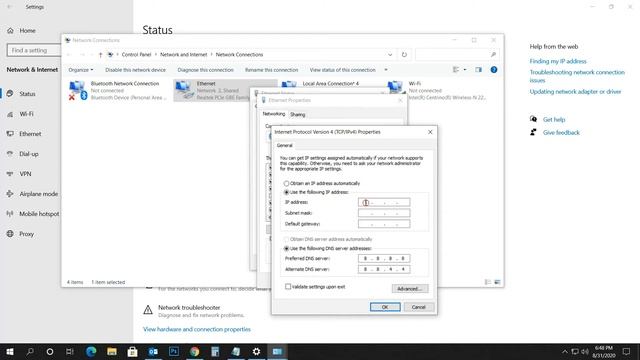This screenshot has height=360, width=640.
Task: Switch to the Sharing tab in Ethernet Properties
Action: 298,115
